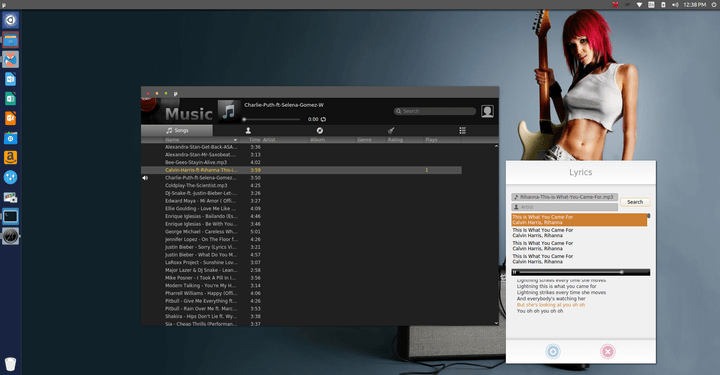This screenshot has height=375, width=720.
Task: Open the Amazon launcher icon
Action: coord(11,157)
